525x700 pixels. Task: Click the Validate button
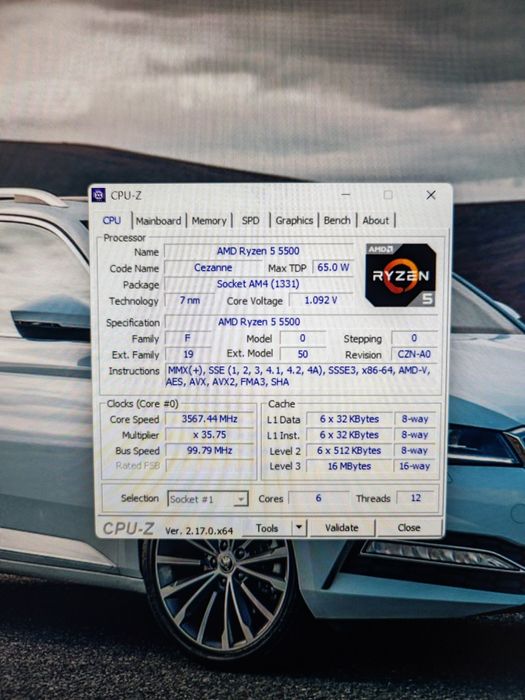pyautogui.click(x=342, y=528)
